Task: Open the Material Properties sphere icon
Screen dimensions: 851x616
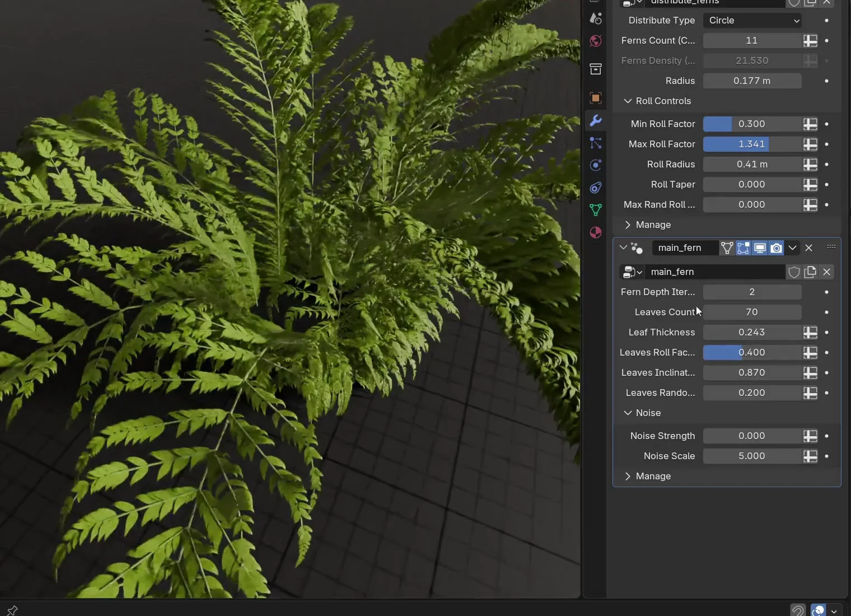Action: (596, 232)
